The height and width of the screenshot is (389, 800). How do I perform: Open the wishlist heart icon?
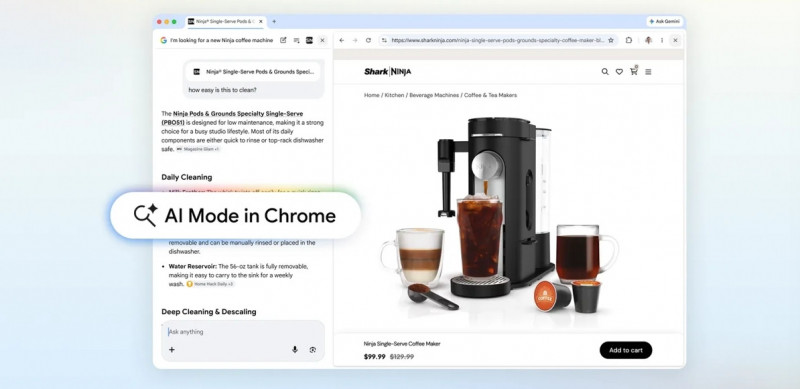pyautogui.click(x=619, y=72)
